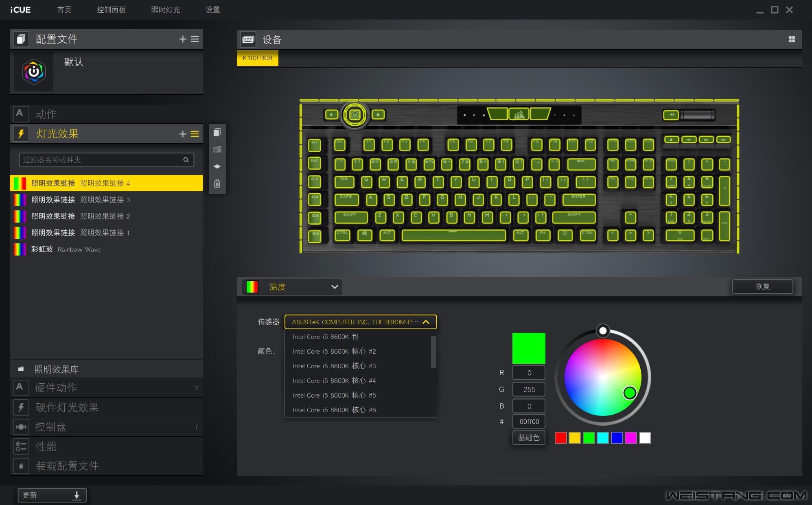Delete the effect with the trash icon

click(217, 184)
